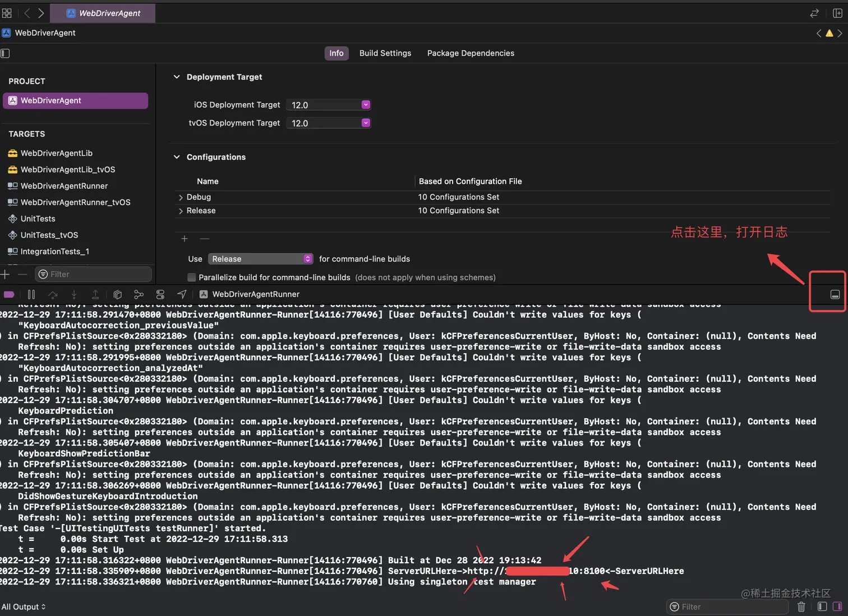Click the 'Based on Configuration File' column header

[470, 182]
